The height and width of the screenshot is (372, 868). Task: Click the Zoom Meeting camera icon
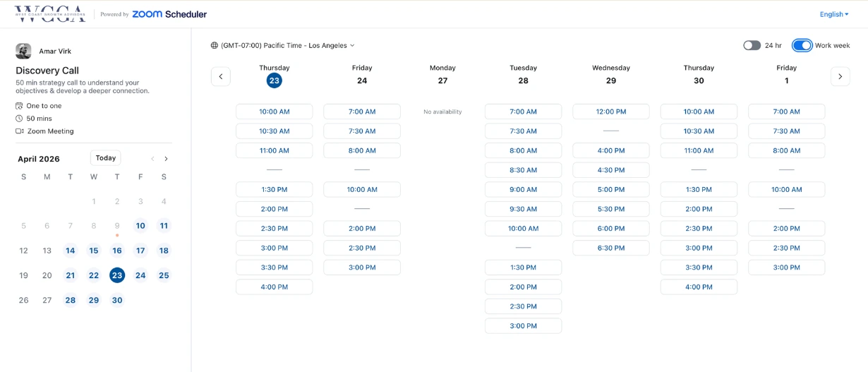[x=20, y=131]
